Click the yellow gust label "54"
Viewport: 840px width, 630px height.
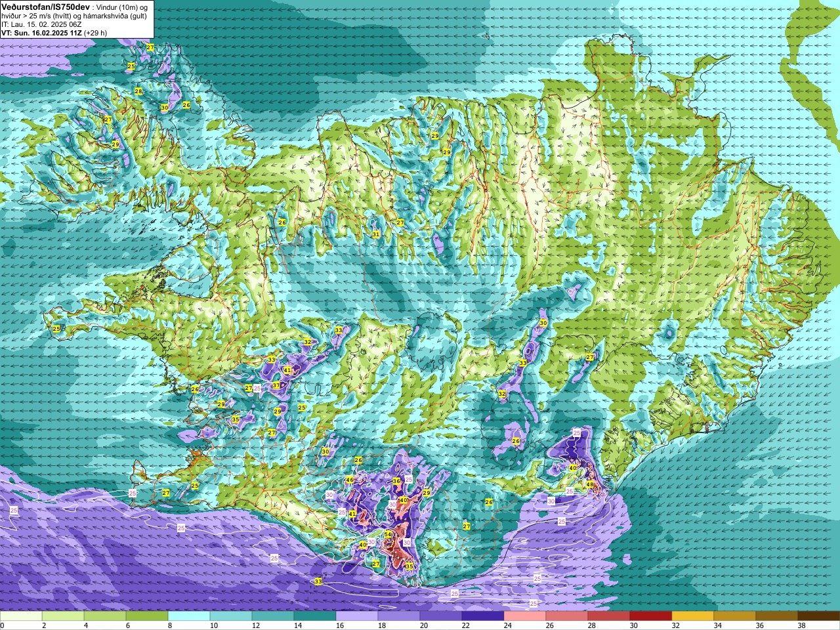click(x=388, y=535)
